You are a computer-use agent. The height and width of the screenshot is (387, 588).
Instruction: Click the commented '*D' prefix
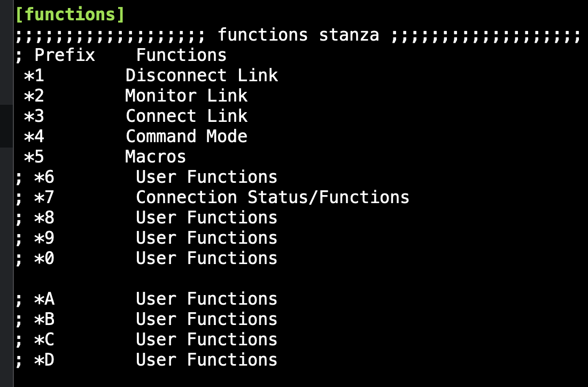click(44, 360)
